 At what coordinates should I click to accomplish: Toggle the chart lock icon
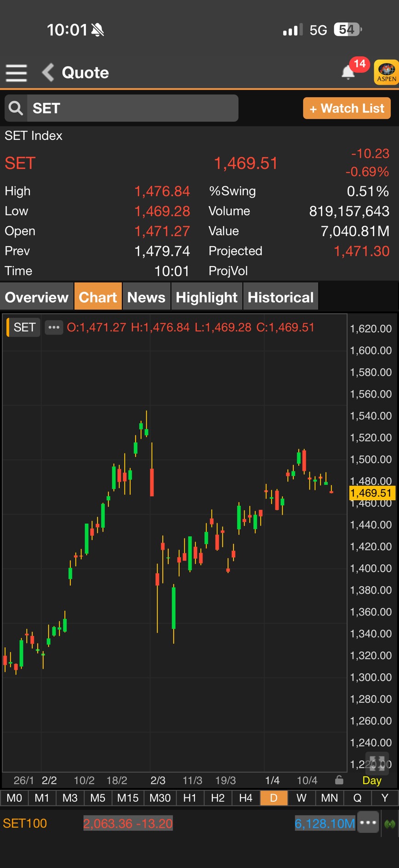[339, 780]
